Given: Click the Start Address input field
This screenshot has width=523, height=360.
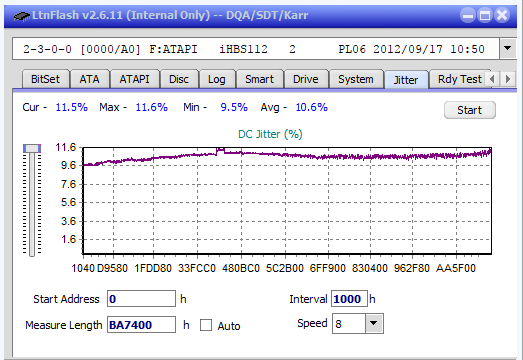Looking at the screenshot, I should [x=141, y=299].
